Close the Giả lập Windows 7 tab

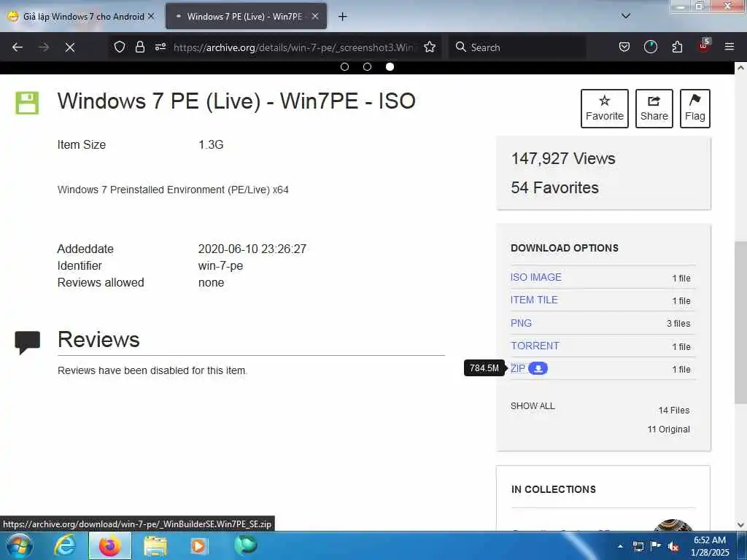coord(151,16)
